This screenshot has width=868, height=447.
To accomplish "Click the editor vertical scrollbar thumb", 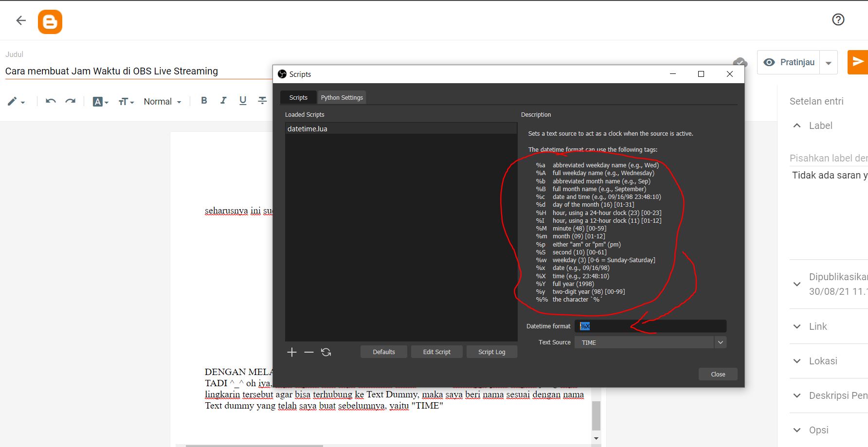I will click(x=596, y=416).
